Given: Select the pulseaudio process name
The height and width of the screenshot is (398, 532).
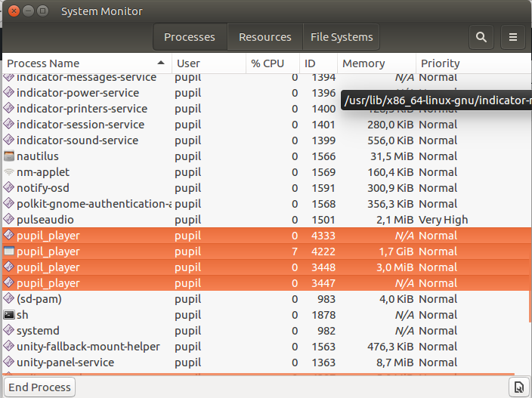Looking at the screenshot, I should point(45,220).
